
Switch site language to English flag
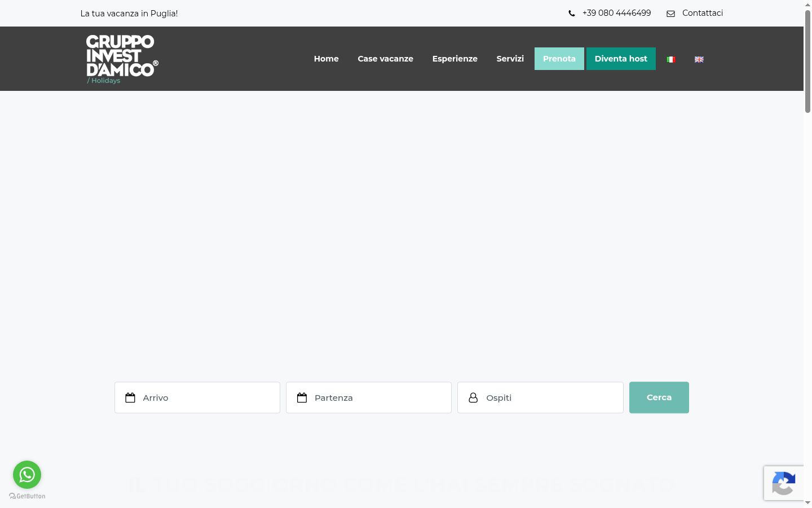tap(699, 59)
